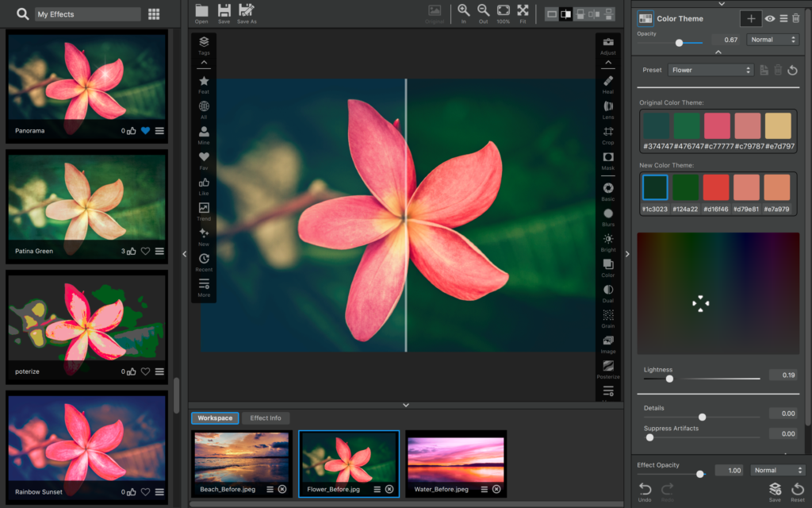Like the Patina Green effect thumbs-up
This screenshot has width=812, height=508.
pos(132,251)
